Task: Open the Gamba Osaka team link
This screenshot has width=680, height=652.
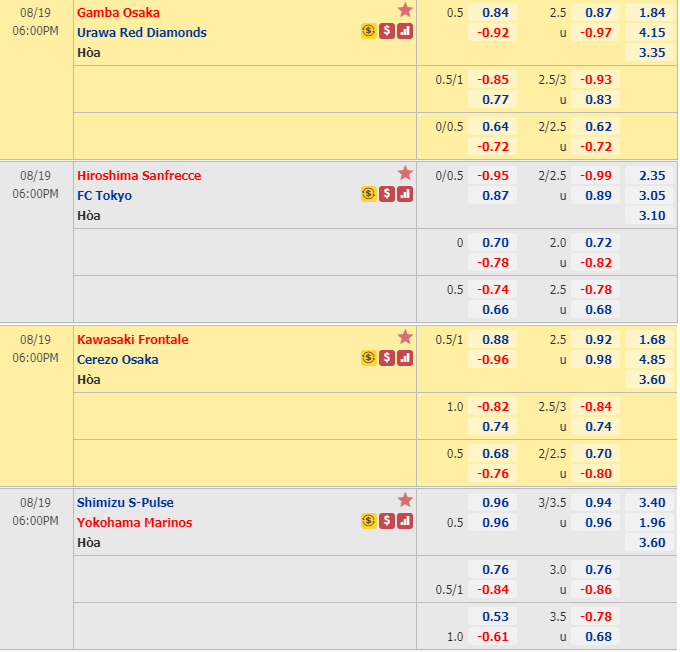Action: (118, 13)
